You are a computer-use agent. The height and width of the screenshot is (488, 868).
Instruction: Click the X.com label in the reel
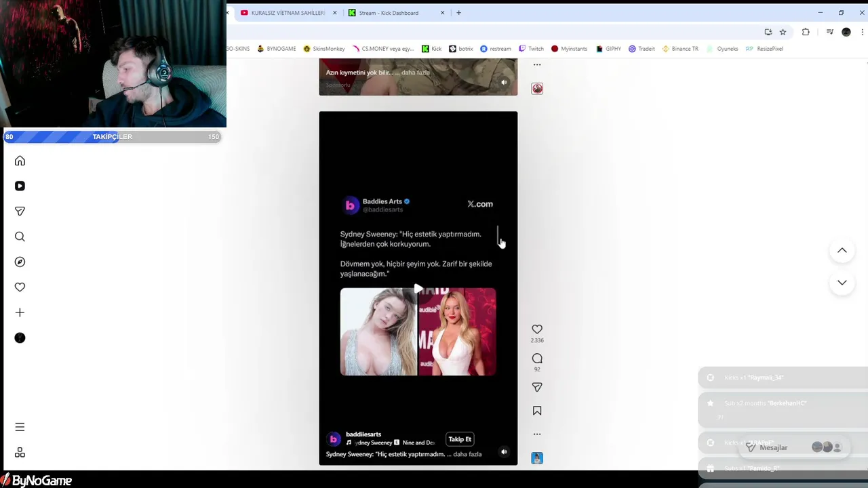[x=480, y=204]
